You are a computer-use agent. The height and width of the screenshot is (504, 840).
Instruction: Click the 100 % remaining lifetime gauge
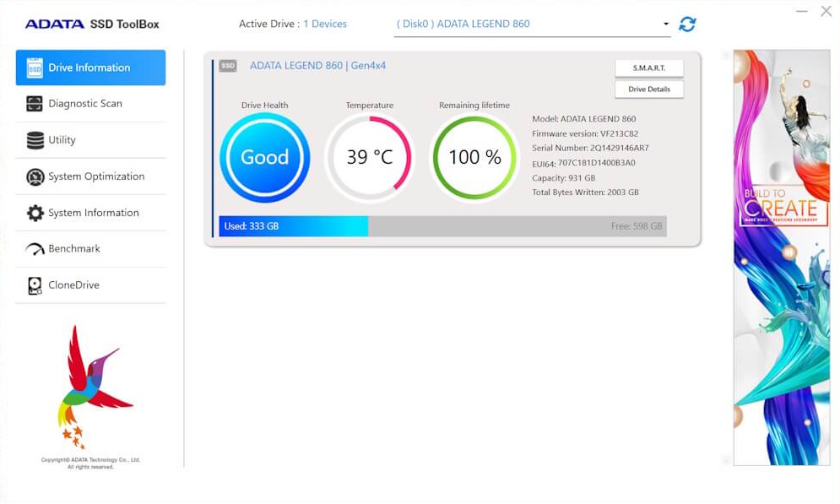coord(474,158)
